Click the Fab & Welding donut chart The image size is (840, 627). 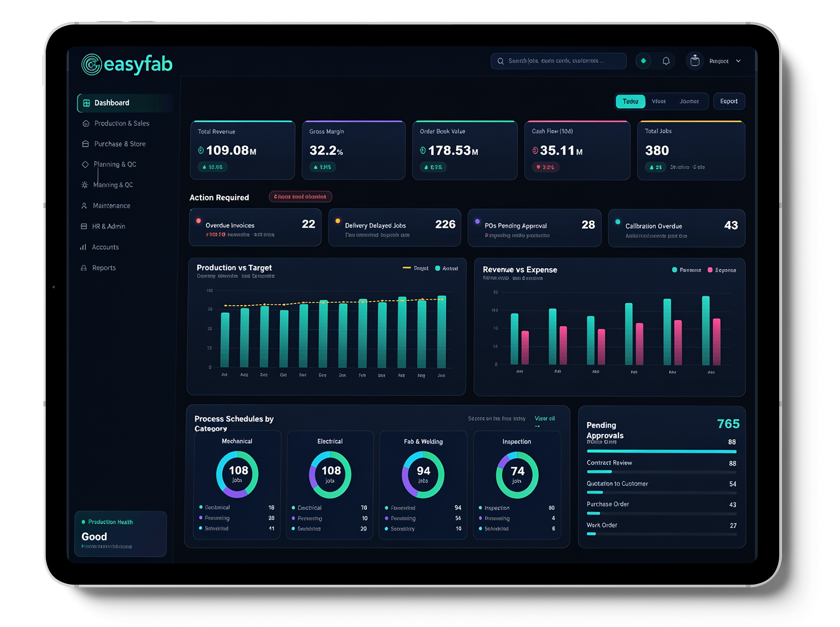(423, 474)
